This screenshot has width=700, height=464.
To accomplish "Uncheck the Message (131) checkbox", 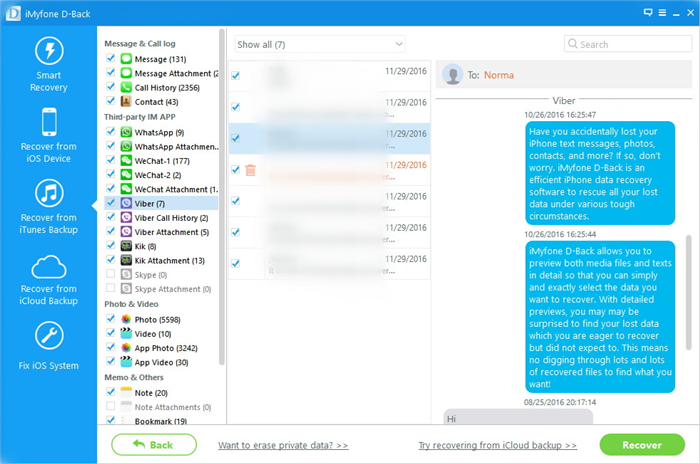I will click(x=111, y=58).
